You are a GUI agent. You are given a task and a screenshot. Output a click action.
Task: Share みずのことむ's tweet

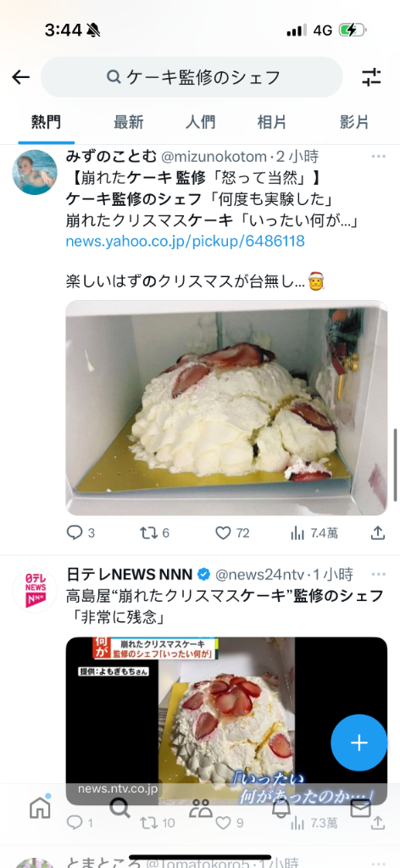pyautogui.click(x=377, y=532)
